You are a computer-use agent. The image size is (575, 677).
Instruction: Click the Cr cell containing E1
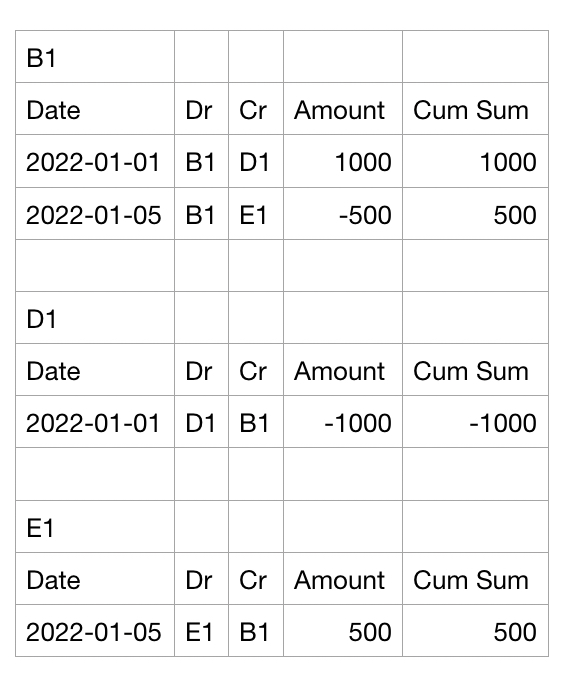click(x=256, y=214)
